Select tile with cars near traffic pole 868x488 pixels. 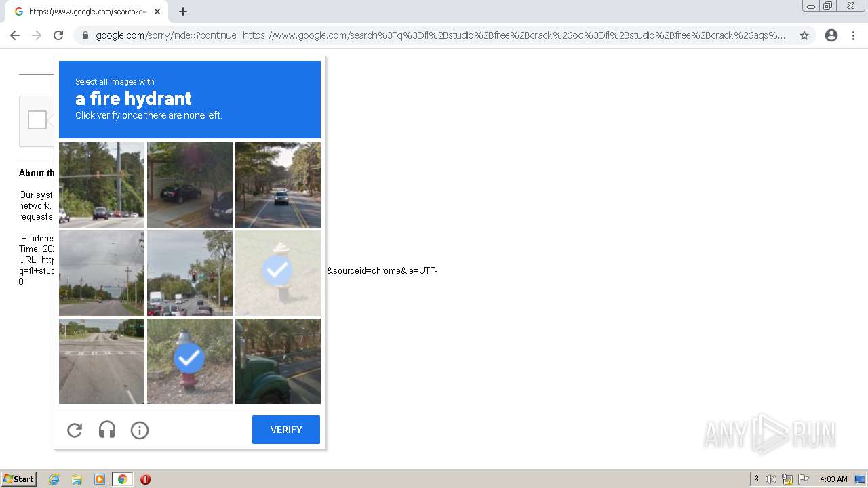pos(102,185)
